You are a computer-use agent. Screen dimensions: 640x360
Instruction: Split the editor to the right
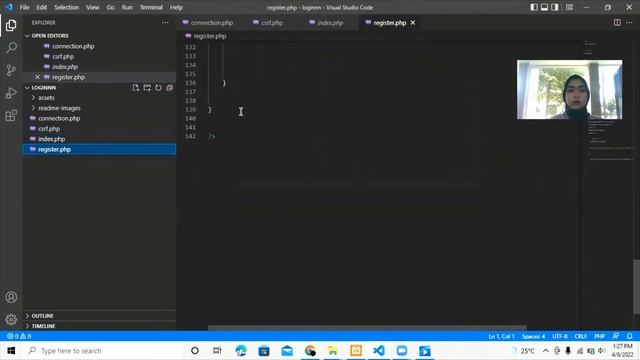[617, 23]
